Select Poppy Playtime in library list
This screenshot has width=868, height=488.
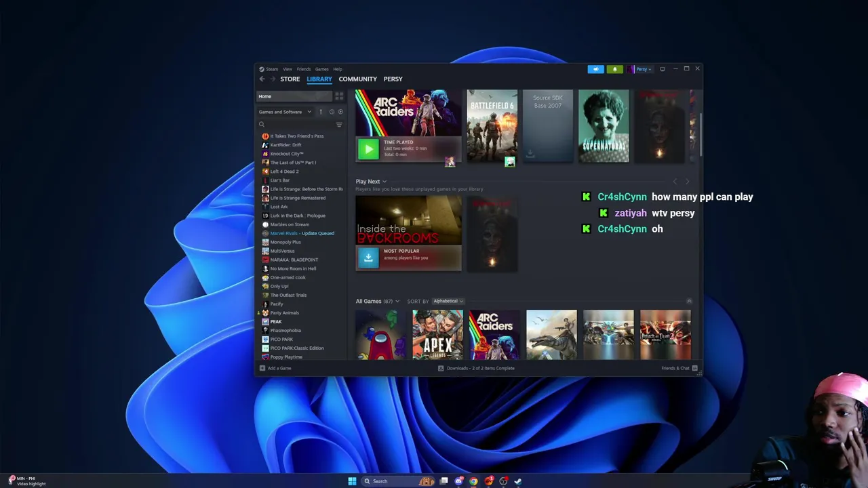click(x=286, y=357)
